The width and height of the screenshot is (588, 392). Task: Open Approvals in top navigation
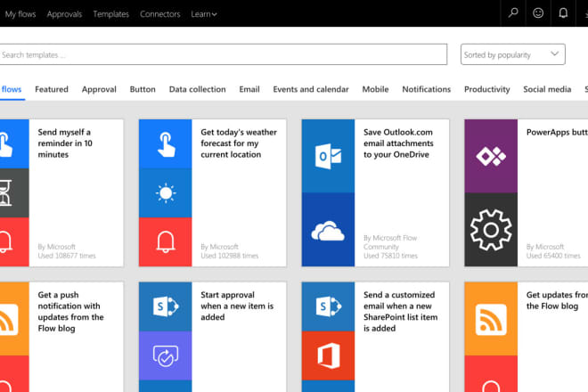pyautogui.click(x=64, y=14)
